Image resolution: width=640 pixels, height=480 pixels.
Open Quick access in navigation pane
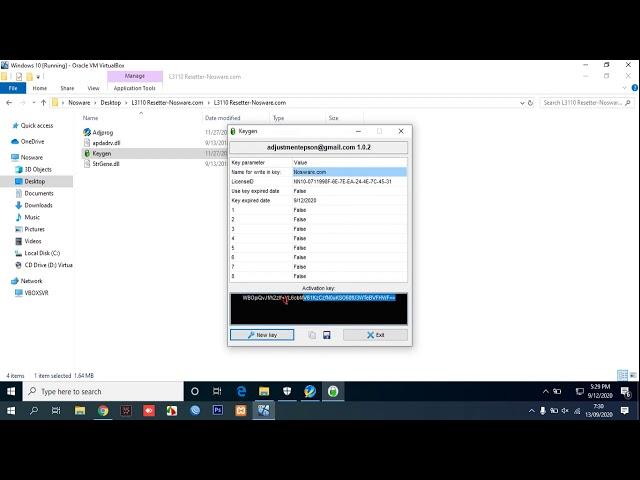(33, 125)
